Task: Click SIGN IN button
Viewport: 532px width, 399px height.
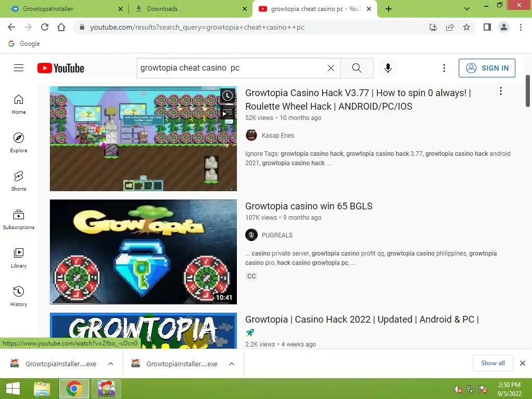Action: pyautogui.click(x=486, y=68)
